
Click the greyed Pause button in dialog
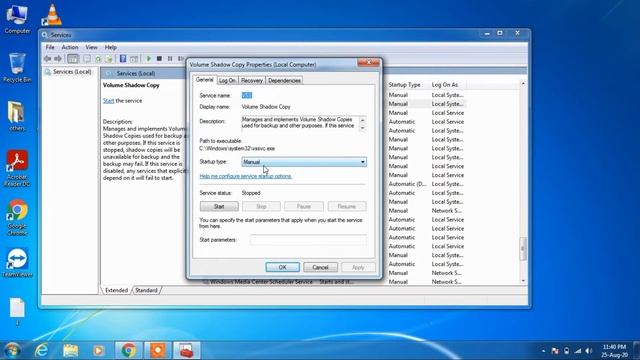pos(304,207)
